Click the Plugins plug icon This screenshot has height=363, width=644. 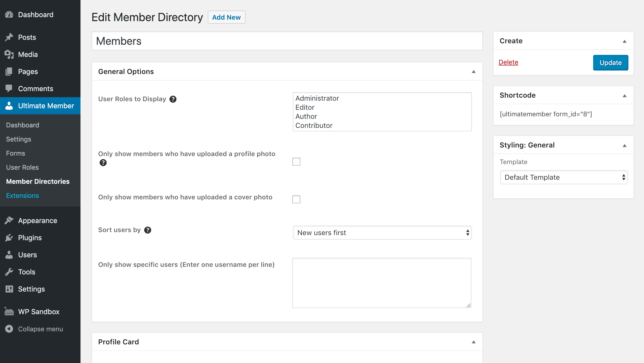tap(9, 238)
